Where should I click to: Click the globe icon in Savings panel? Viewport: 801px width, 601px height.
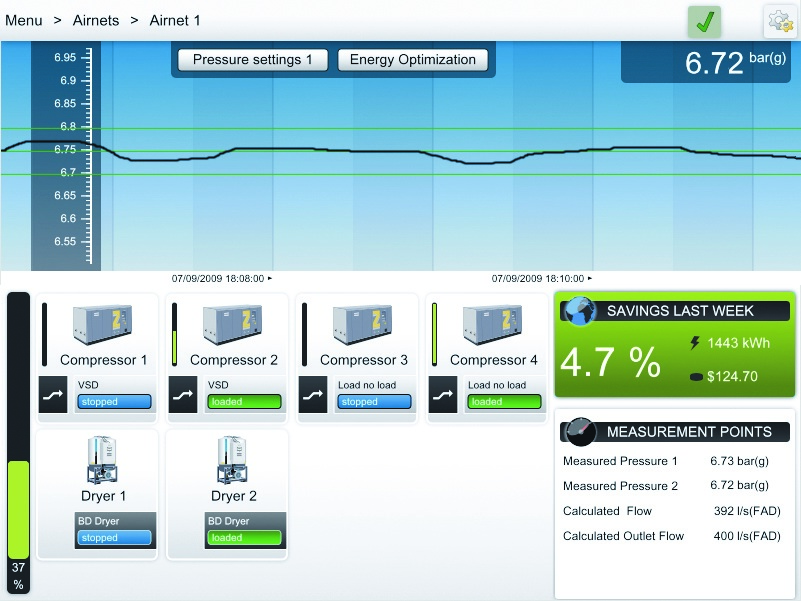pos(580,311)
